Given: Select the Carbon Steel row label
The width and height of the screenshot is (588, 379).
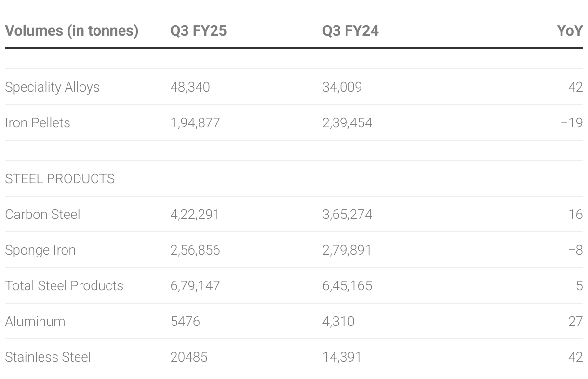Looking at the screenshot, I should (x=42, y=215).
